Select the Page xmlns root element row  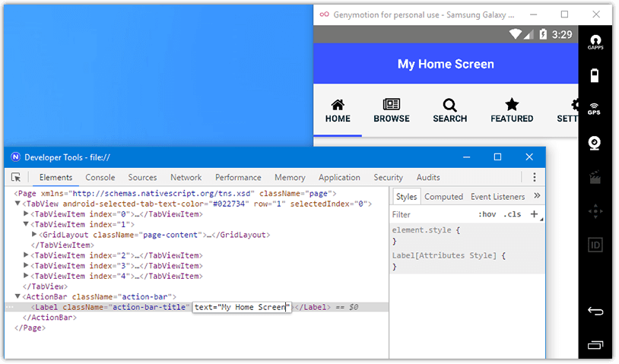pyautogui.click(x=175, y=193)
